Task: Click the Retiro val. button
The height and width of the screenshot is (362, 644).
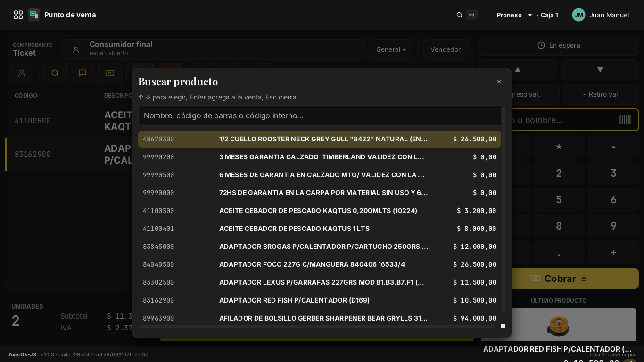Action: (x=601, y=94)
